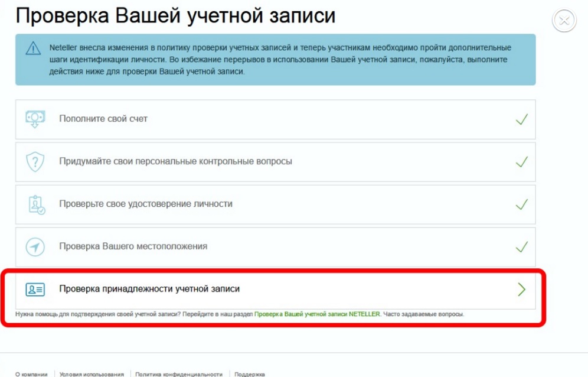Click checkmark for Пополните свой счет

522,119
